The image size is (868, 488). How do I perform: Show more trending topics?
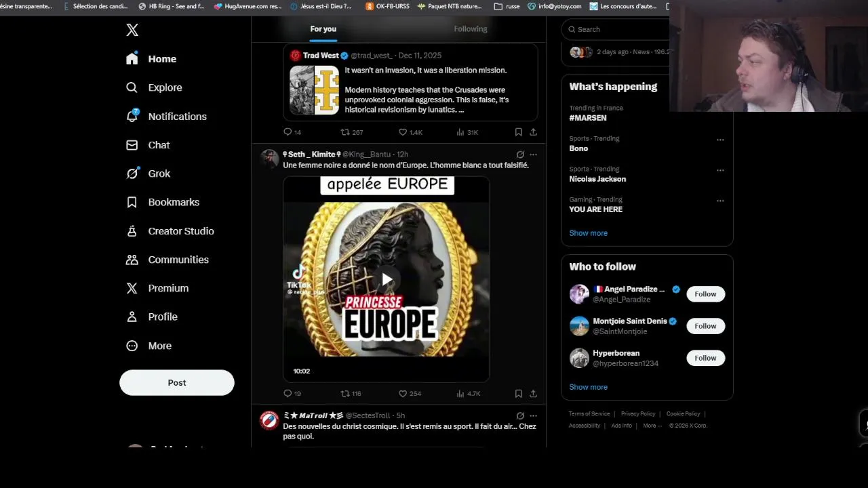click(x=588, y=233)
